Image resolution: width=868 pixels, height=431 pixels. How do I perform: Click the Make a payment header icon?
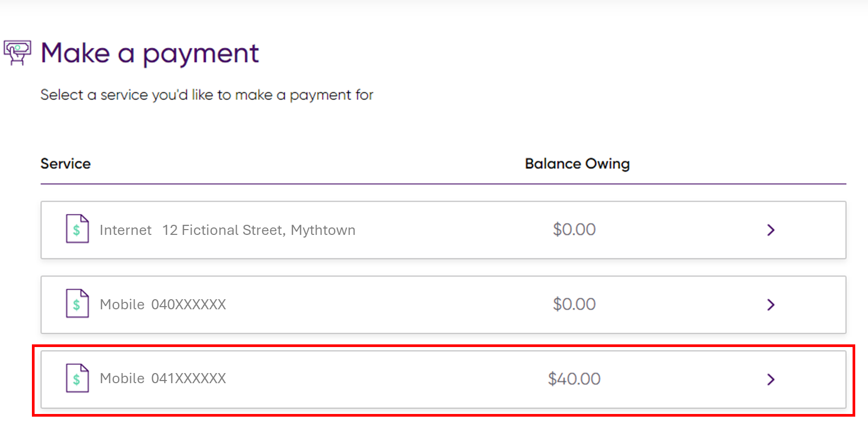click(x=17, y=53)
